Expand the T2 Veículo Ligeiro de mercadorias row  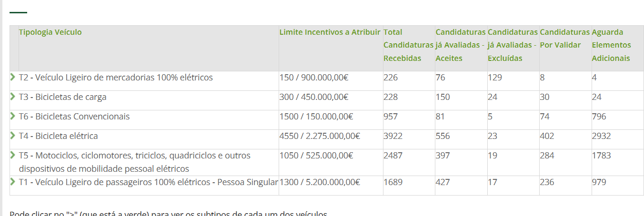click(13, 77)
